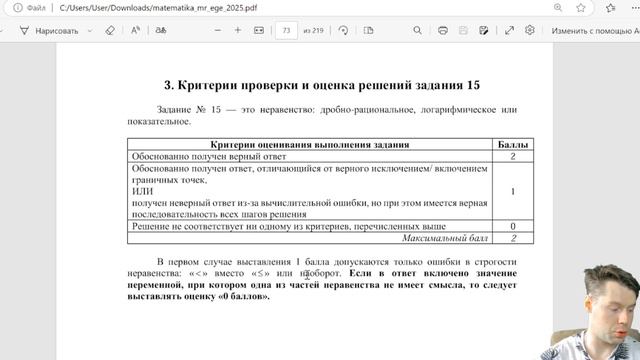
Task: Open PDF settings gear icon
Action: coord(530,30)
